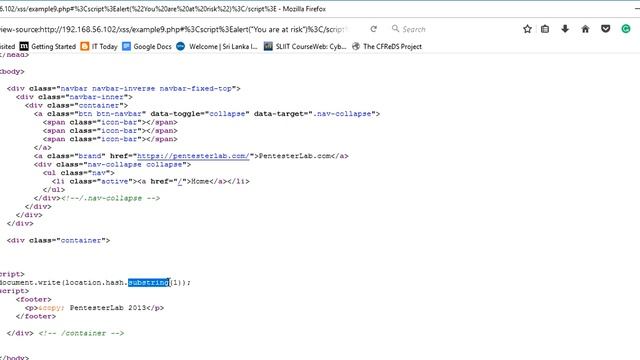The width and height of the screenshot is (640, 360).
Task: Click the class value btn btn-navbar
Action: point(110,114)
